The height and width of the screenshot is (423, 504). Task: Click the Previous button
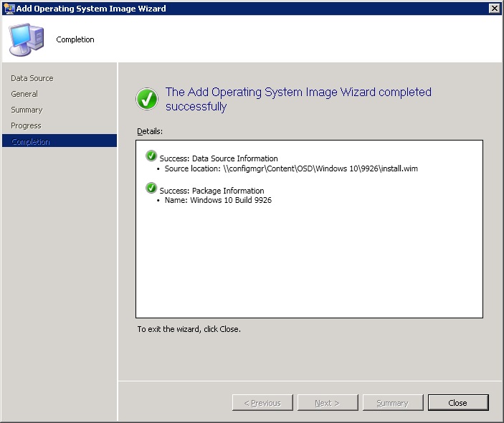pyautogui.click(x=262, y=403)
